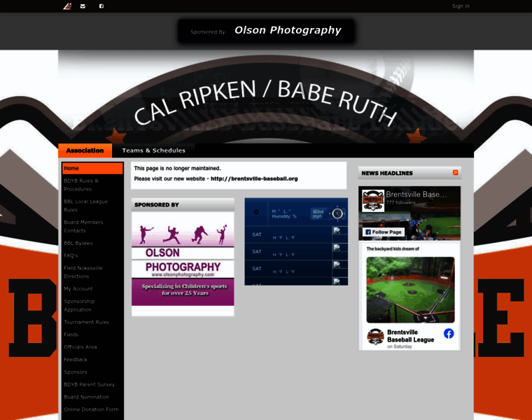Click Brentsville Baseball page avatar in Facebook widget
This screenshot has height=420, width=532.
pyautogui.click(x=373, y=201)
